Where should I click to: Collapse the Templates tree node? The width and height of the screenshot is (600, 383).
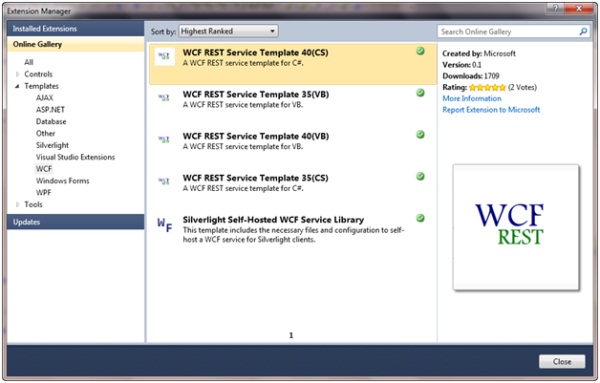point(17,86)
